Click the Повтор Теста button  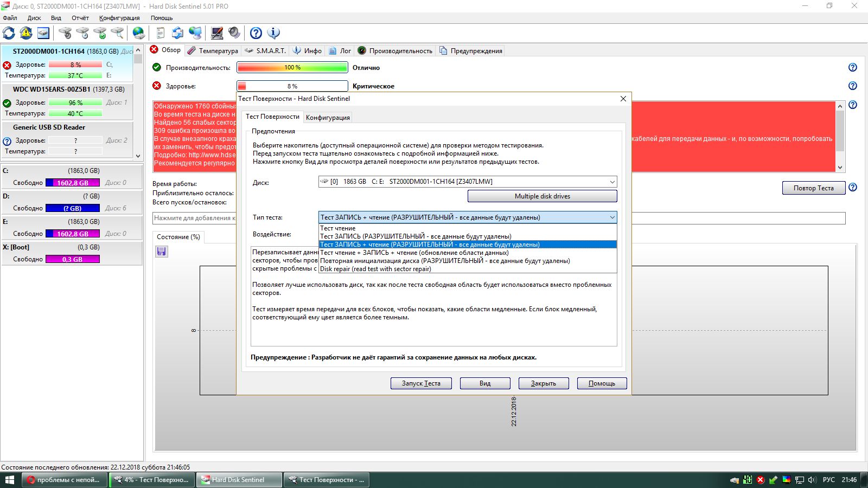tap(814, 188)
